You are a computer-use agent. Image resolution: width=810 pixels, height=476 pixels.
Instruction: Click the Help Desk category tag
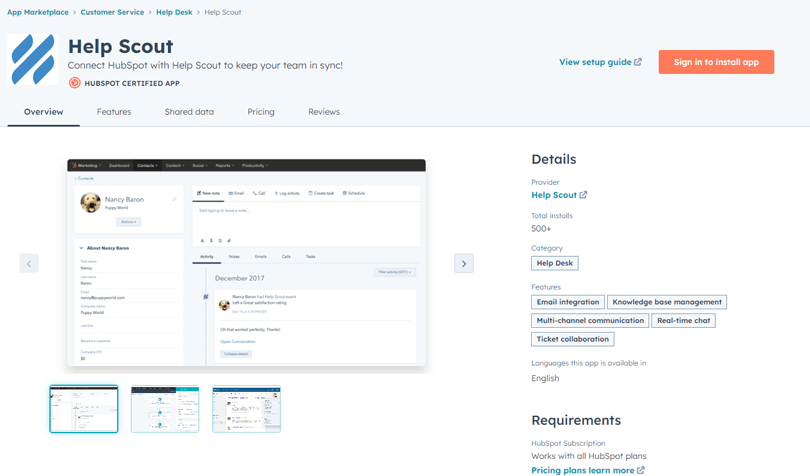point(555,263)
